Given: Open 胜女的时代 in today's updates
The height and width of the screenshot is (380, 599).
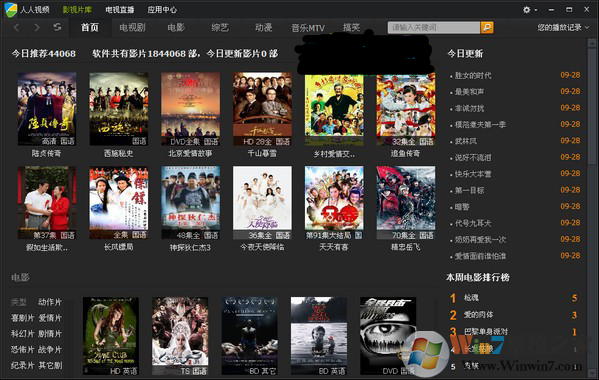Looking at the screenshot, I should point(473,76).
